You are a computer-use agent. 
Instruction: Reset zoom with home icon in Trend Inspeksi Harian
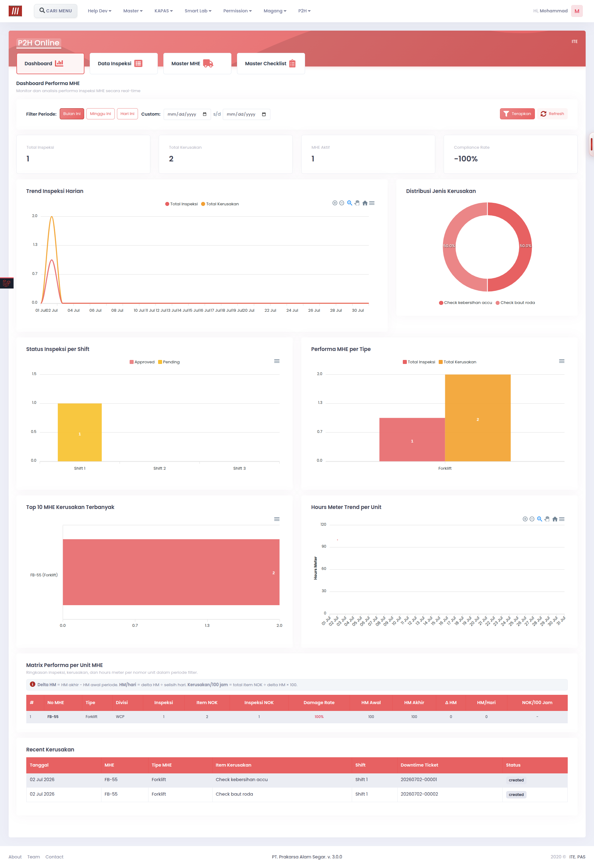click(365, 203)
